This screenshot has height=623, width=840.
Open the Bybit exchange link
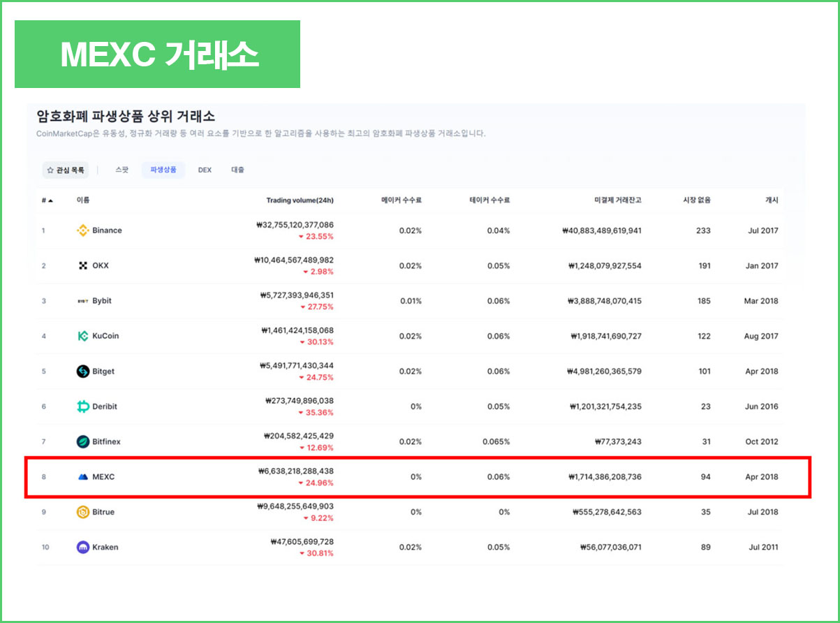[x=102, y=301]
